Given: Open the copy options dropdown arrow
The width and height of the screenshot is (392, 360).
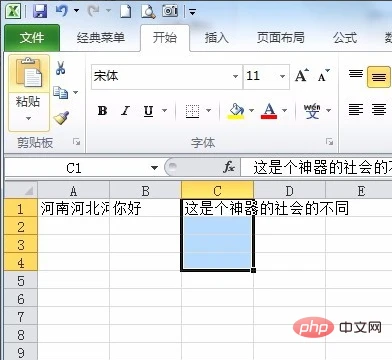Looking at the screenshot, I should pyautogui.click(x=76, y=92).
